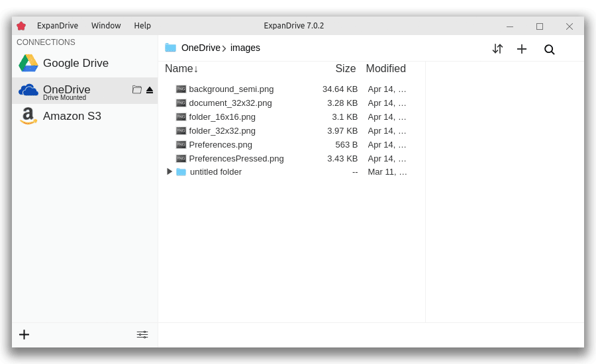Image resolution: width=596 pixels, height=364 pixels.
Task: Click the untitled folder blue icon
Action: point(181,172)
